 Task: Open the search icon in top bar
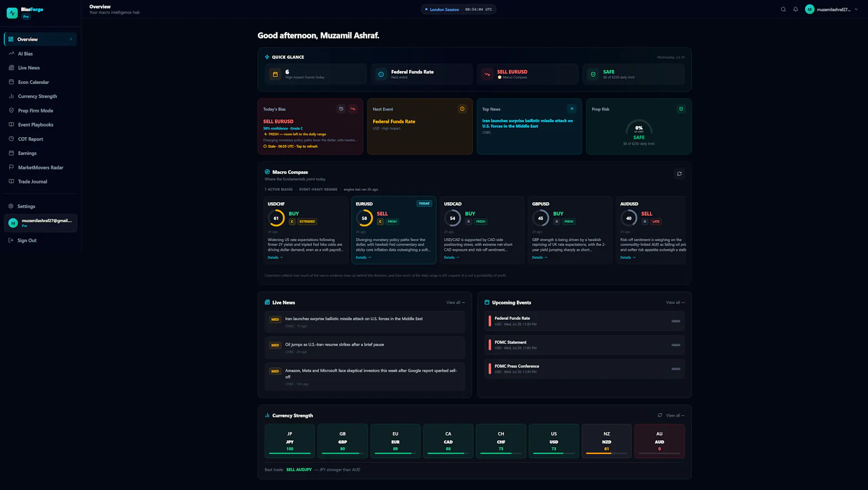[783, 9]
